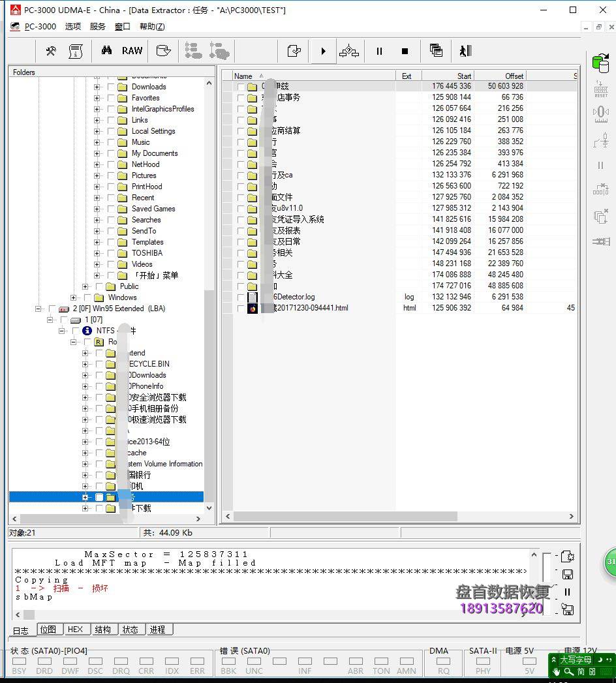This screenshot has height=683, width=616.
Task: Click the scroll/script icon in toolbar
Action: pos(76,51)
